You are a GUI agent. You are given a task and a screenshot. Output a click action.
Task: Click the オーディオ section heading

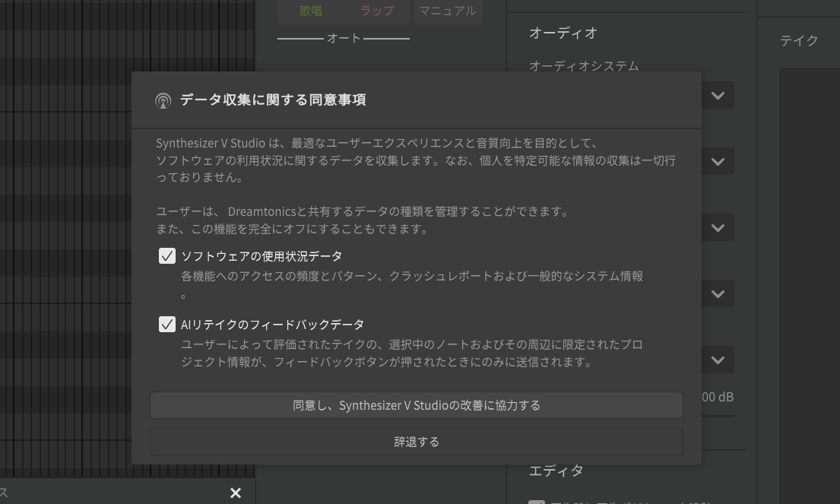tap(563, 33)
